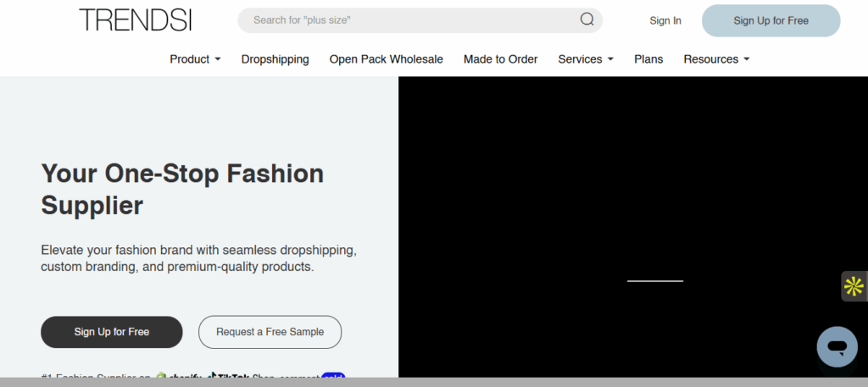Click the Sign In link
The image size is (868, 387).
tap(665, 20)
